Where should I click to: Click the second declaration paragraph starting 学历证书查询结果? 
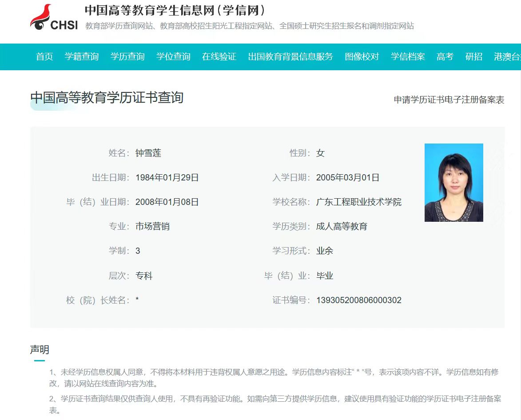tap(275, 404)
